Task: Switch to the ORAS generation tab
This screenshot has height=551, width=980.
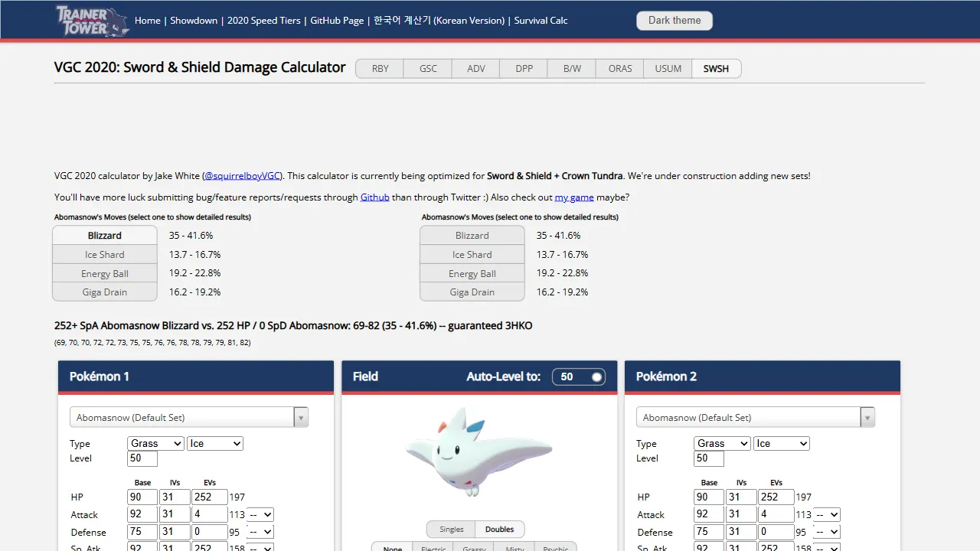Action: (x=620, y=69)
